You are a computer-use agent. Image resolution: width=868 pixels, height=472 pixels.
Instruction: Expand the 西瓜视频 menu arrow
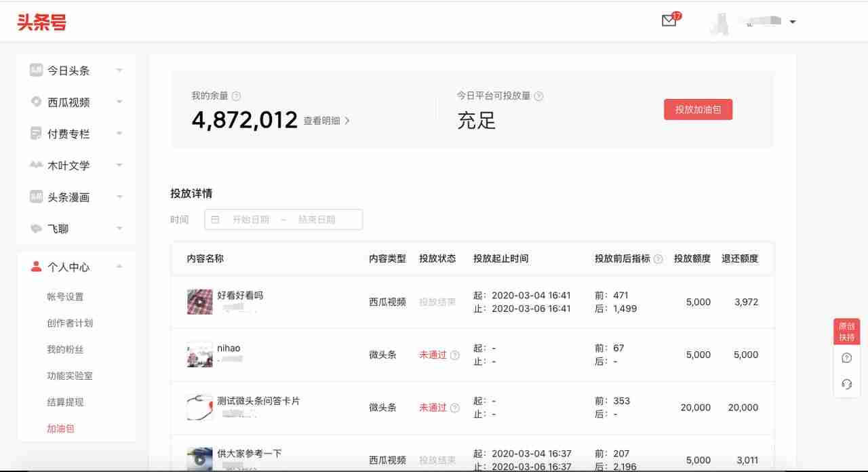(x=119, y=102)
